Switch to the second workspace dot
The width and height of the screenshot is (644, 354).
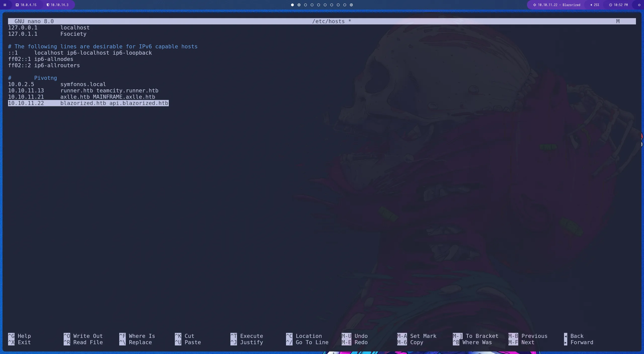tap(299, 5)
